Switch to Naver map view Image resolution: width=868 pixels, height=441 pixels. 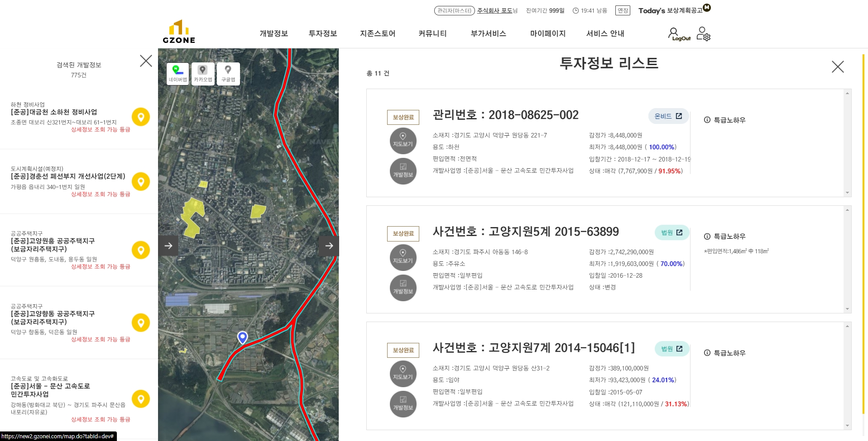point(178,73)
